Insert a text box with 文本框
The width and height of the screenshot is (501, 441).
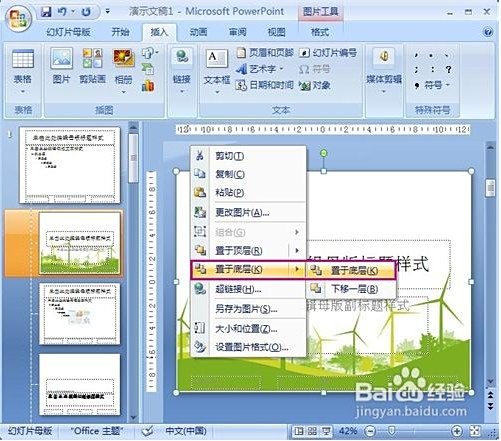[217, 71]
